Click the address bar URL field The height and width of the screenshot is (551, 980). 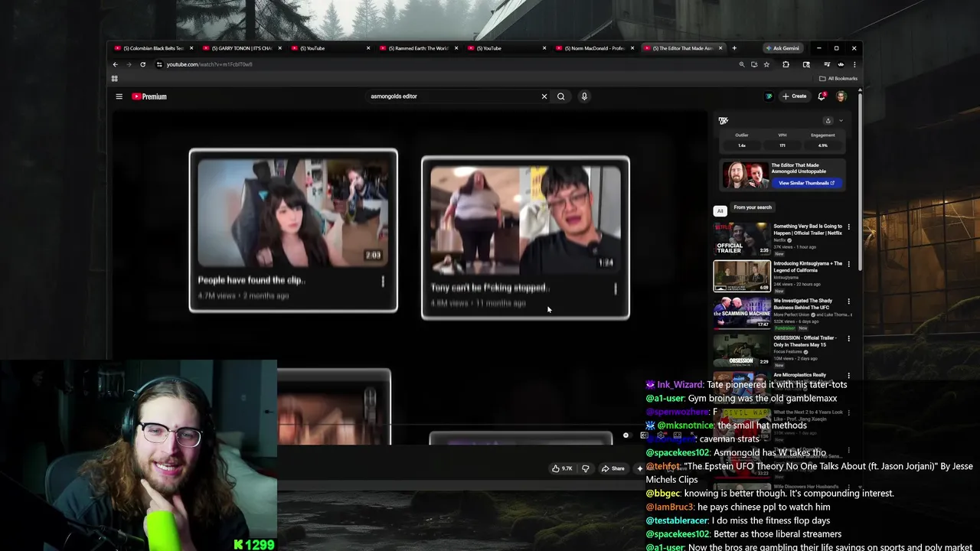[444, 64]
